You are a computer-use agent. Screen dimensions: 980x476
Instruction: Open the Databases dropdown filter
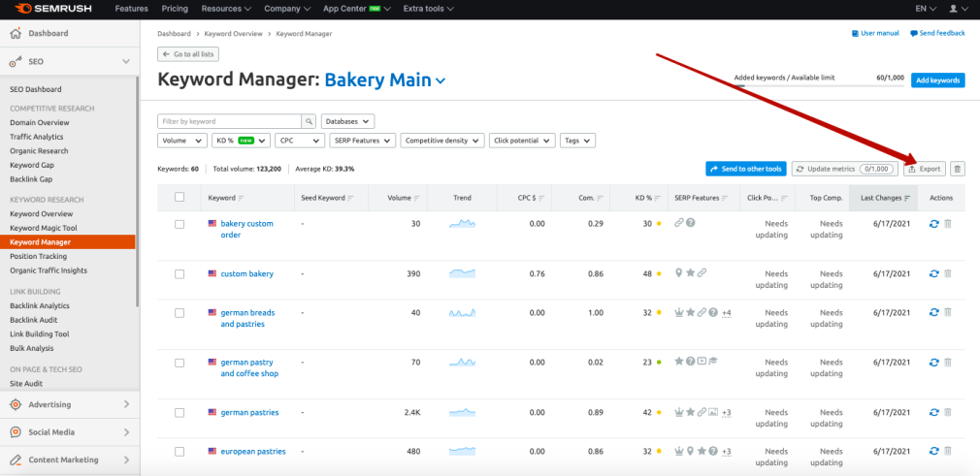tap(347, 122)
